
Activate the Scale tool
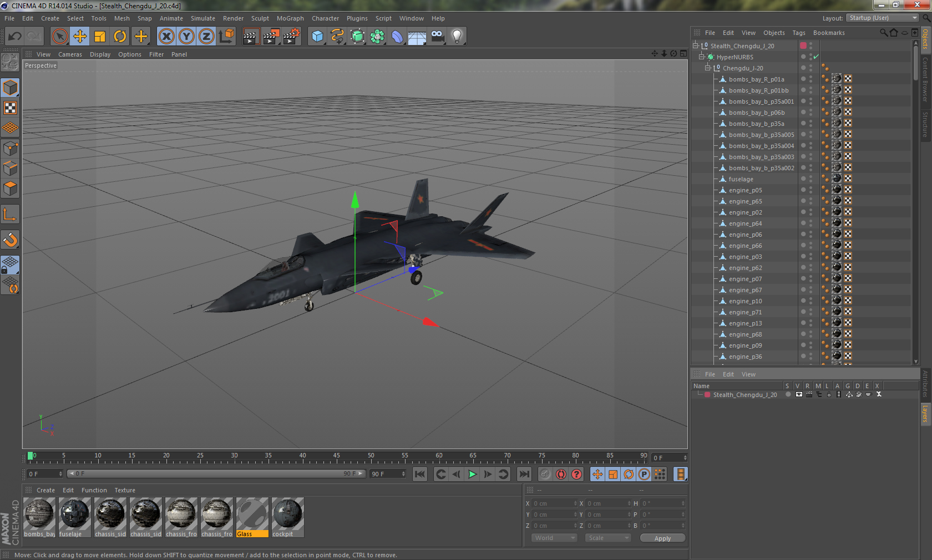pyautogui.click(x=100, y=37)
